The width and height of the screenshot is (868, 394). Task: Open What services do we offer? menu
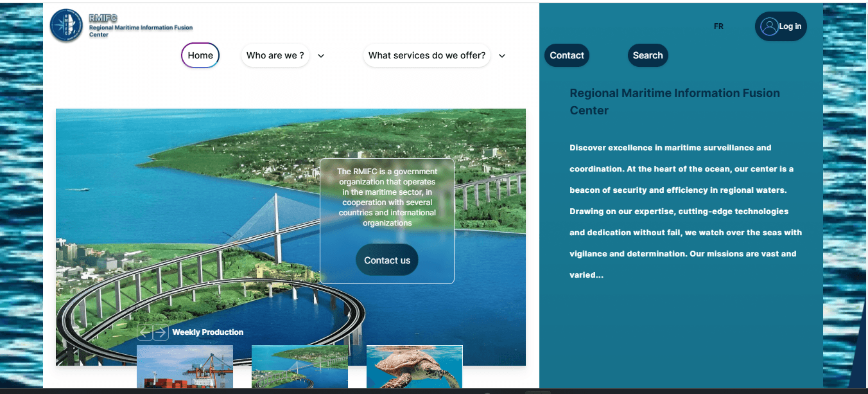(x=427, y=55)
